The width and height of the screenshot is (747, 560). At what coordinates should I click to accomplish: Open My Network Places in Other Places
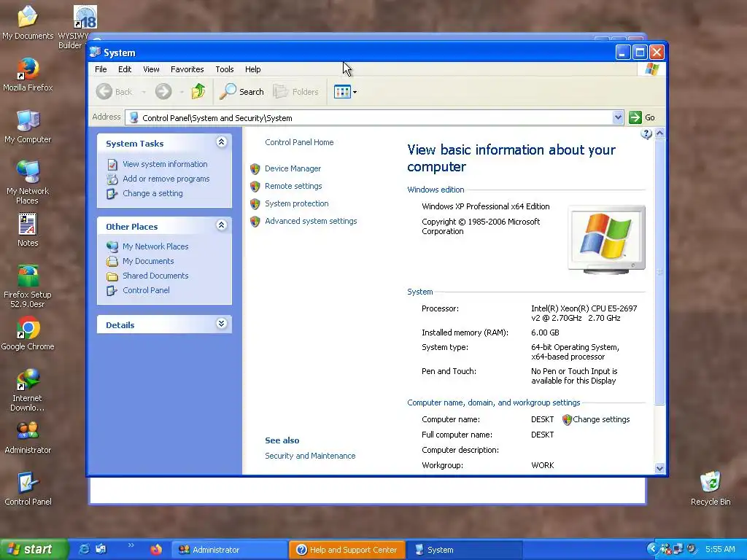click(155, 246)
